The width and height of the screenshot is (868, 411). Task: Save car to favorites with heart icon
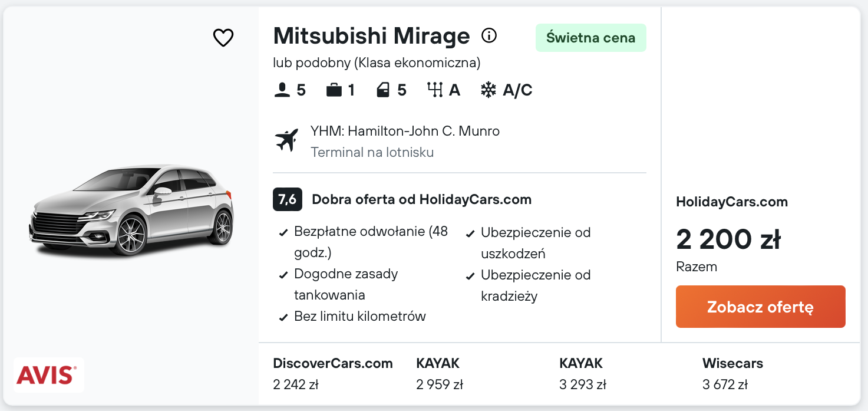(x=223, y=38)
